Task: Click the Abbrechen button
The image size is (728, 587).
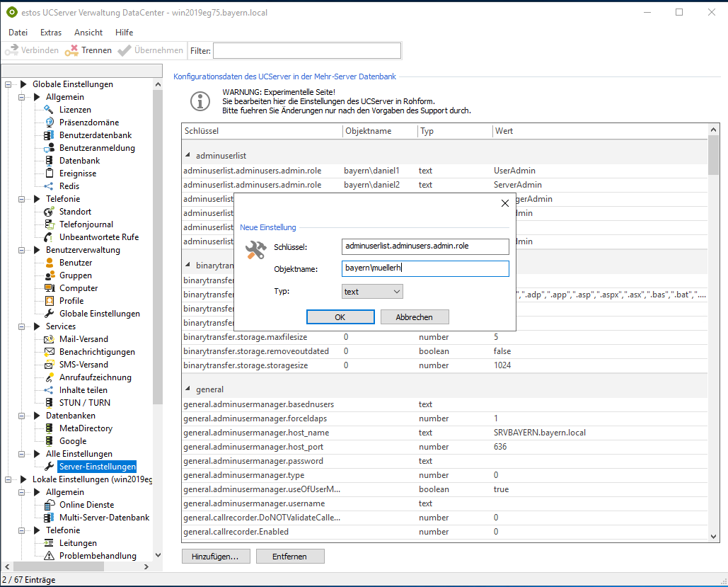Action: (x=415, y=317)
